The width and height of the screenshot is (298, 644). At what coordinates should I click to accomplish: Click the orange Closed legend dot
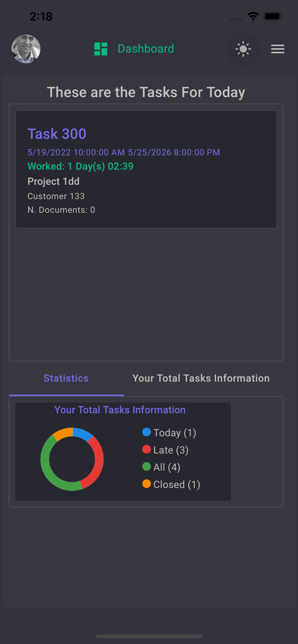tap(147, 484)
